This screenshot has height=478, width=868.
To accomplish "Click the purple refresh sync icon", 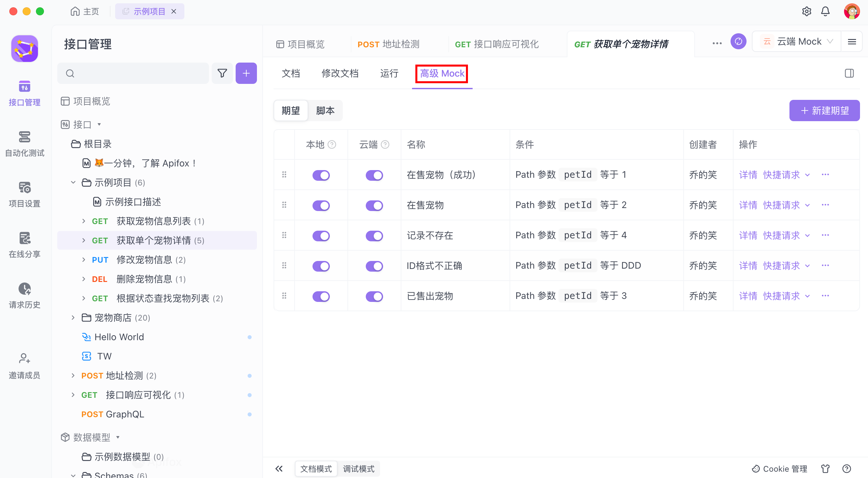I will tap(738, 42).
